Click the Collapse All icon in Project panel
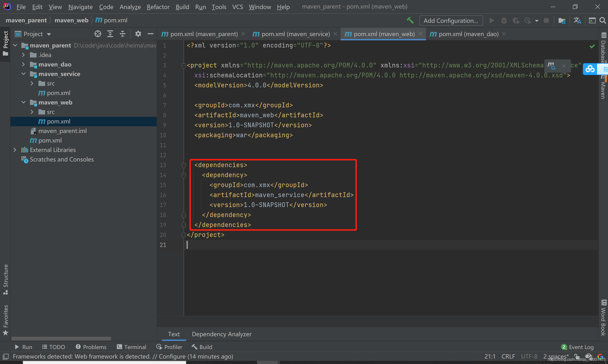The image size is (608, 364). pyautogui.click(x=122, y=34)
